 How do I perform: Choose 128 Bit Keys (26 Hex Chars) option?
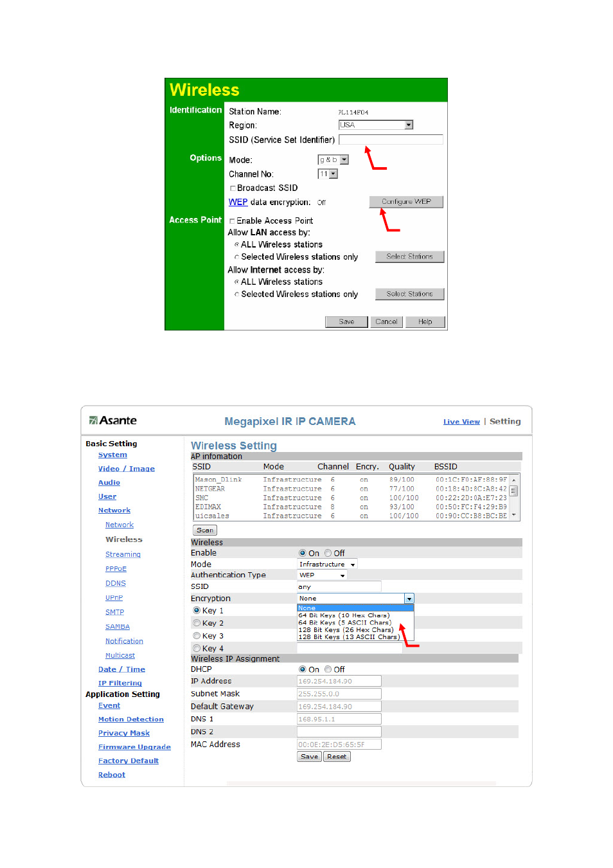coord(355,630)
